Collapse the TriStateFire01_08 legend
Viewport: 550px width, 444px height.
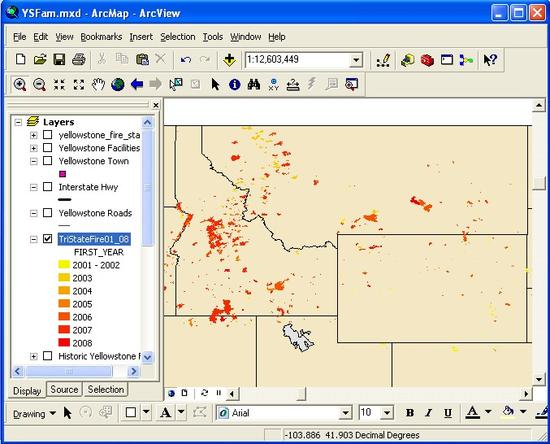pos(34,239)
